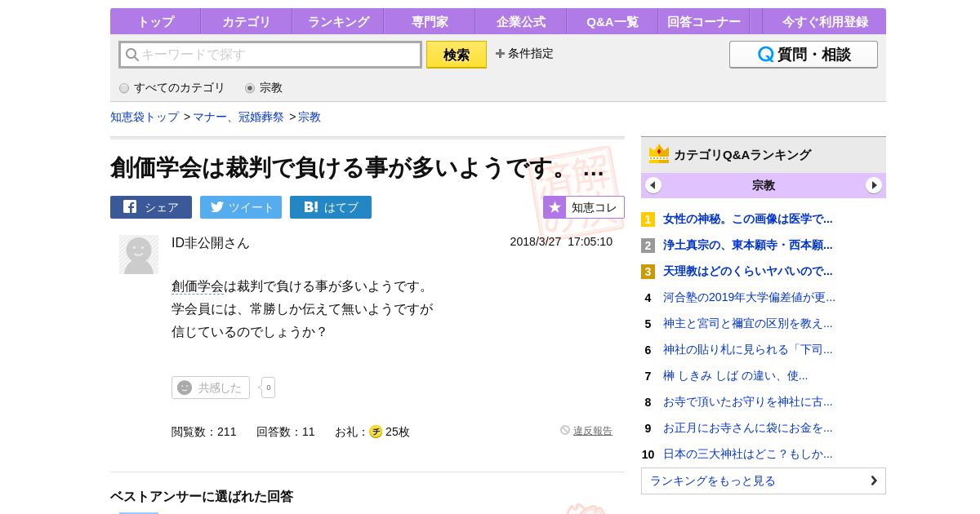Open ranking link 河合塾の2019年大学偏差値が更...
The image size is (980, 514).
click(x=750, y=297)
